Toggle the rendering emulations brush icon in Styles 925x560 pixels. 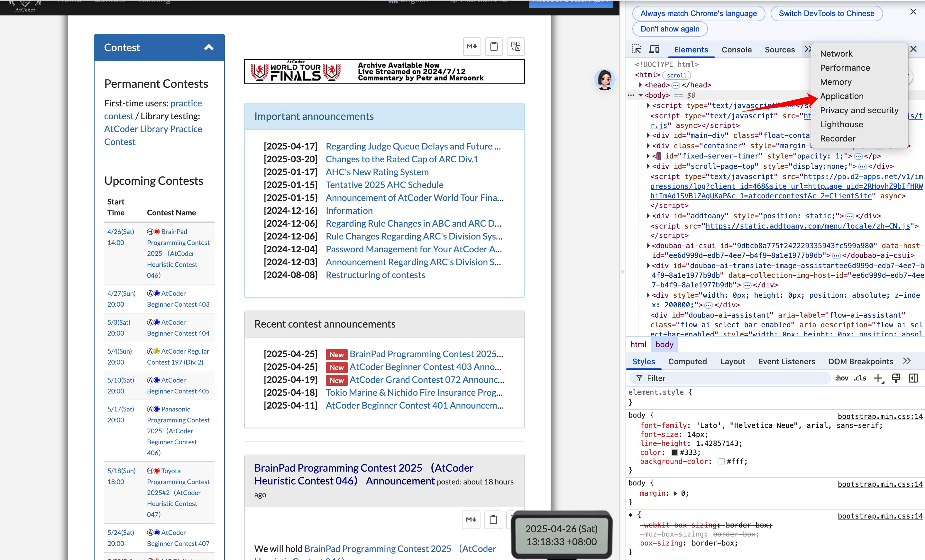click(x=896, y=378)
